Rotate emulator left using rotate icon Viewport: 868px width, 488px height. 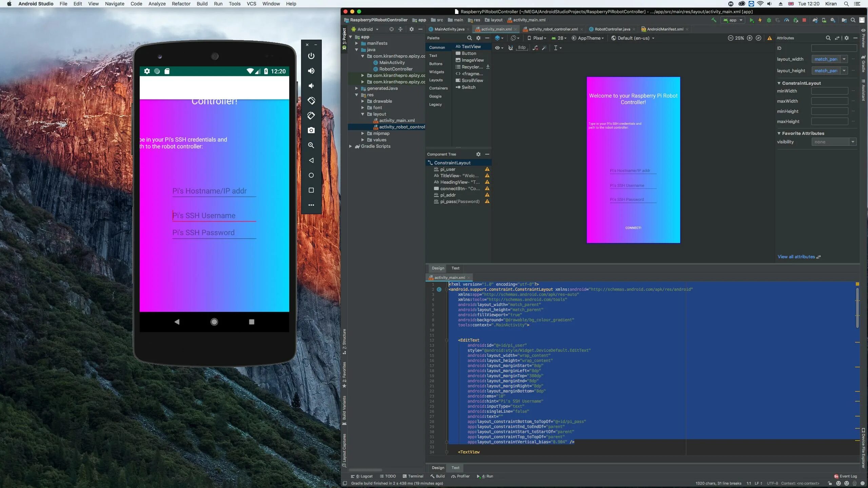click(311, 101)
